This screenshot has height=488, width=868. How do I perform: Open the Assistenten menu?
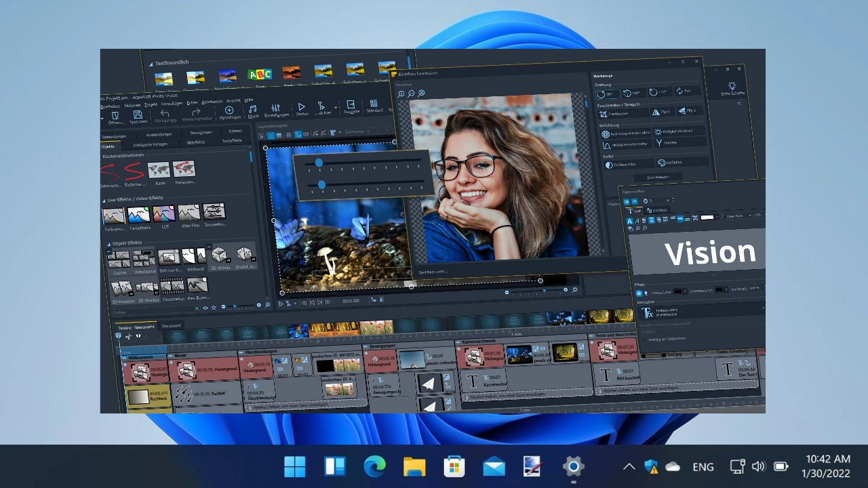[x=212, y=102]
